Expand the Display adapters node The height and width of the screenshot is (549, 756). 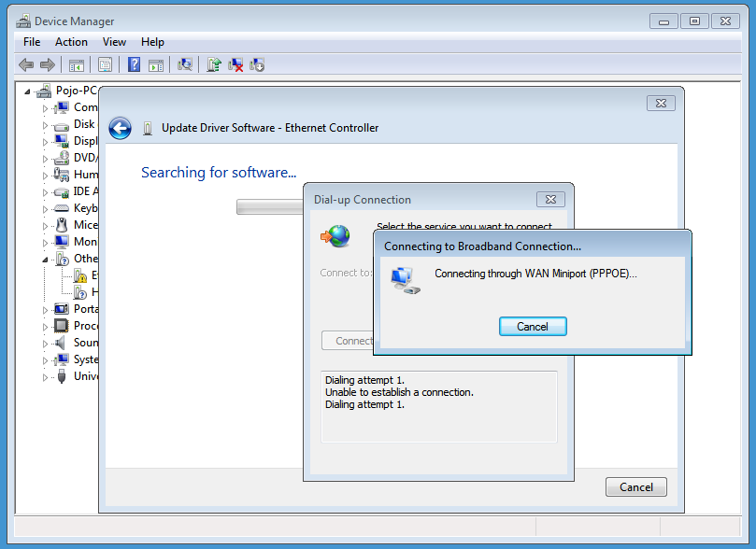click(x=45, y=142)
